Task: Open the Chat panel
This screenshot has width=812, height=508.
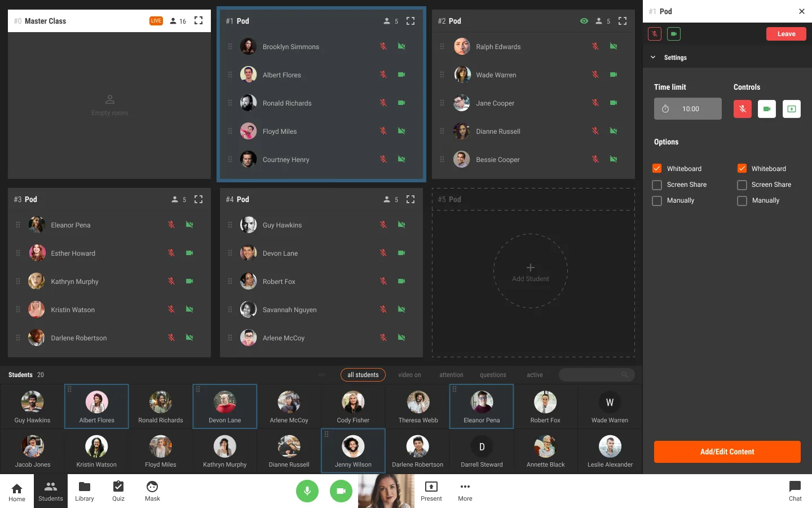Action: click(x=795, y=491)
